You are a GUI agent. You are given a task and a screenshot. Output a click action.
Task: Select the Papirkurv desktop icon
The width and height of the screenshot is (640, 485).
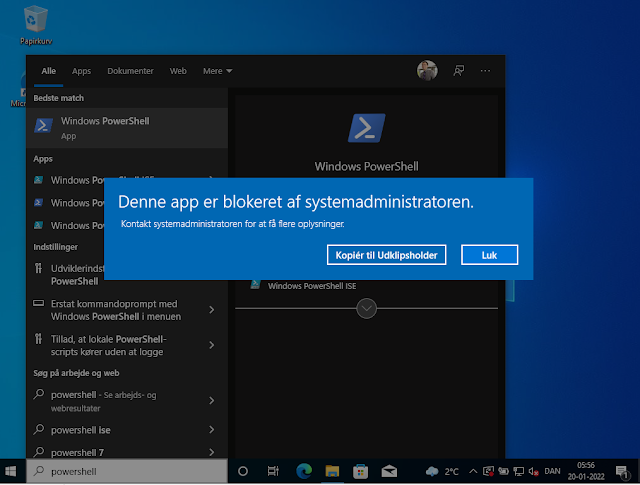point(36,25)
